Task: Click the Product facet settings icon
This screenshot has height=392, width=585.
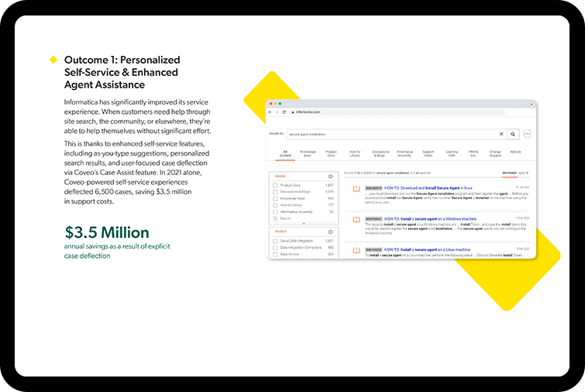Action: (x=330, y=231)
